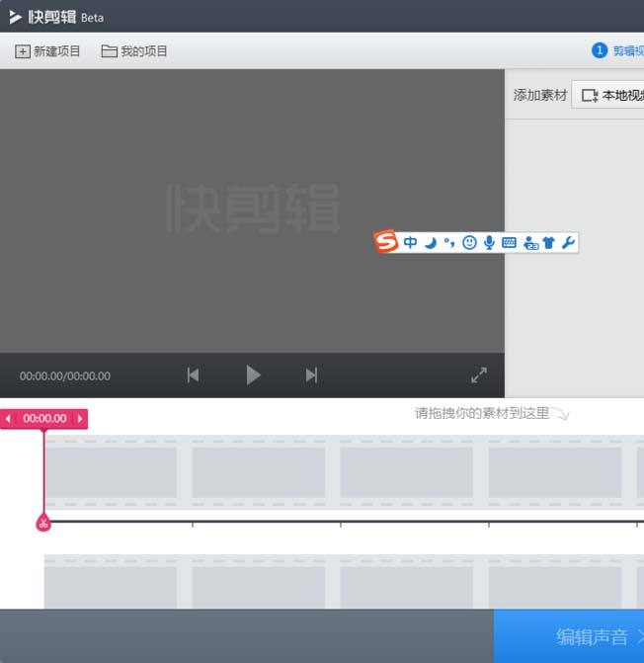The width and height of the screenshot is (644, 663).
Task: Activate voice input microphone
Action: [489, 243]
